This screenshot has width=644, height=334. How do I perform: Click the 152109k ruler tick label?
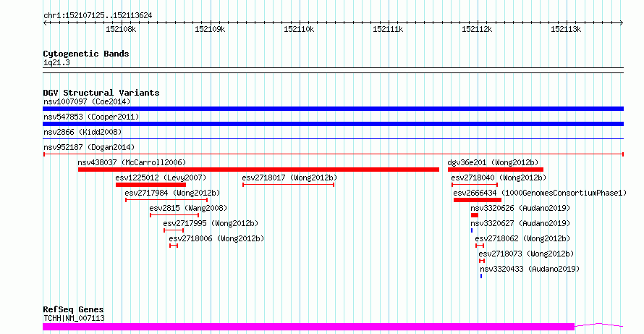tap(210, 29)
